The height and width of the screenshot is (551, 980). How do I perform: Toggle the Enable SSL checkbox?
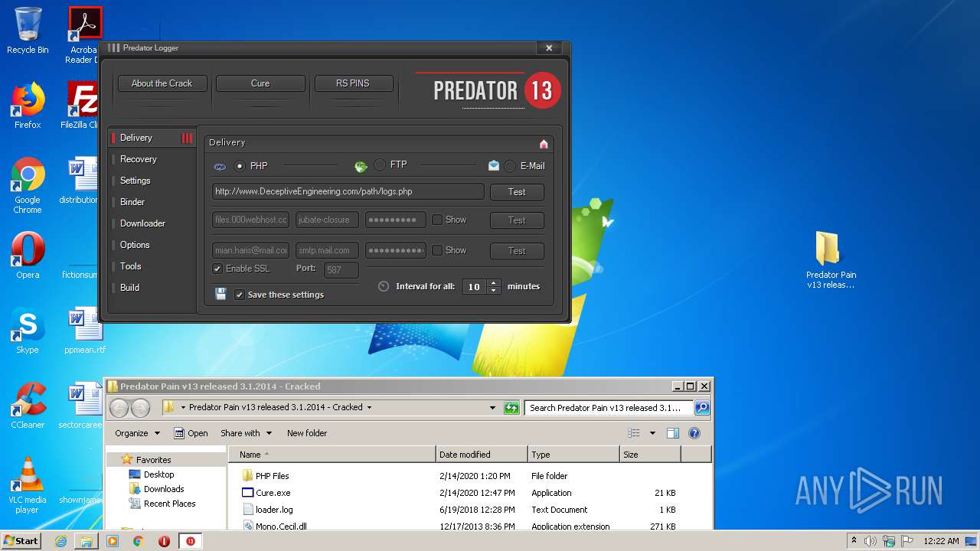point(217,269)
